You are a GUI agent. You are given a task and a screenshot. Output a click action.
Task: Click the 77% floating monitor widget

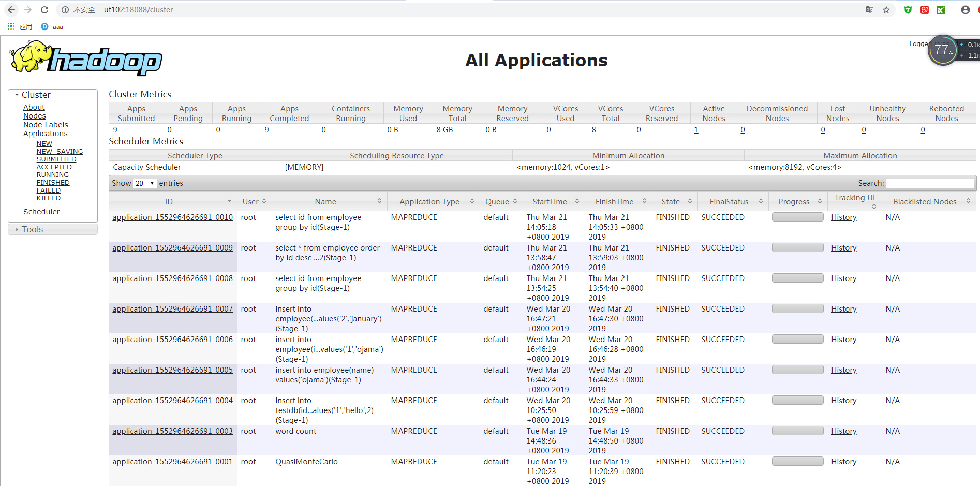tap(943, 50)
